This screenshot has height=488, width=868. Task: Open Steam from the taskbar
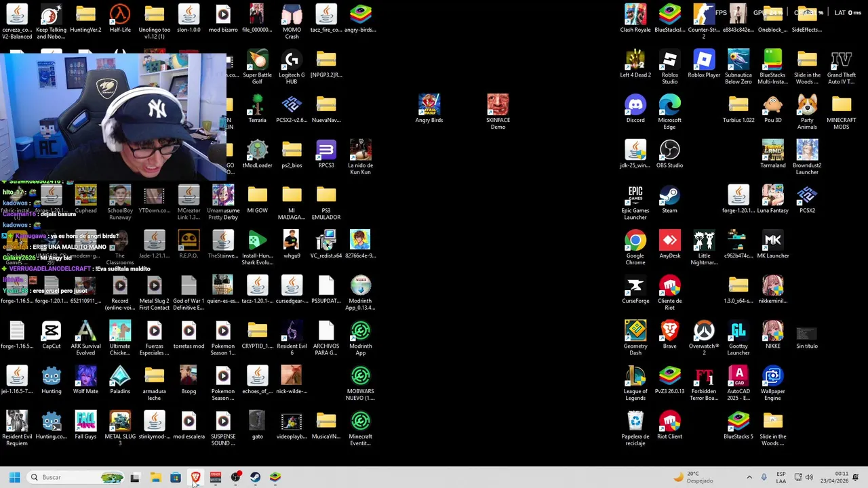coord(255,477)
